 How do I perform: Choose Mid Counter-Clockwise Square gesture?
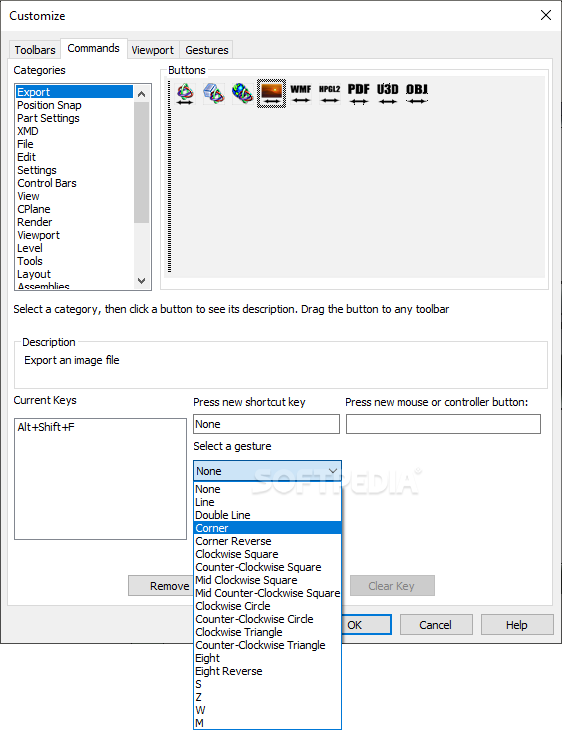[x=267, y=593]
